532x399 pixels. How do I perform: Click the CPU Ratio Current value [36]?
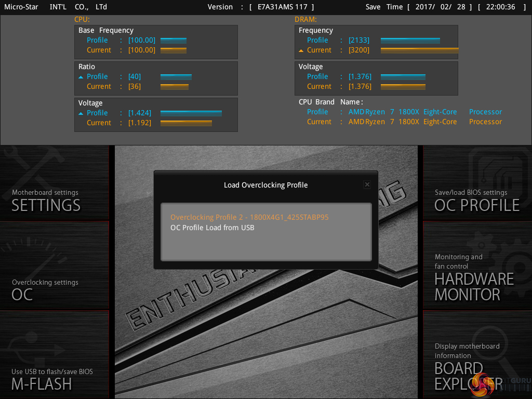(x=135, y=87)
